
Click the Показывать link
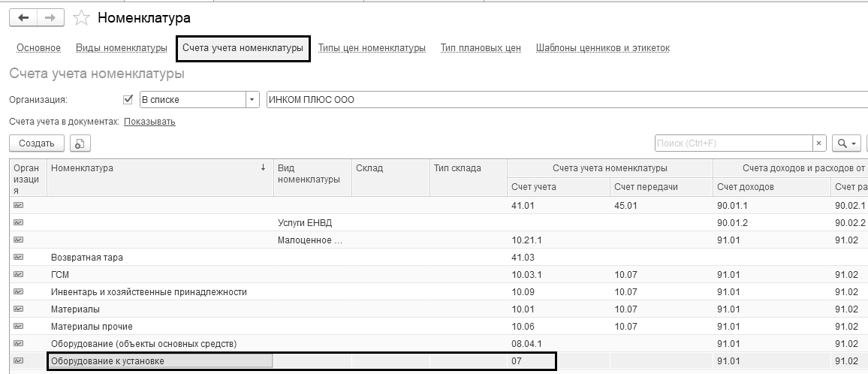[x=149, y=122]
